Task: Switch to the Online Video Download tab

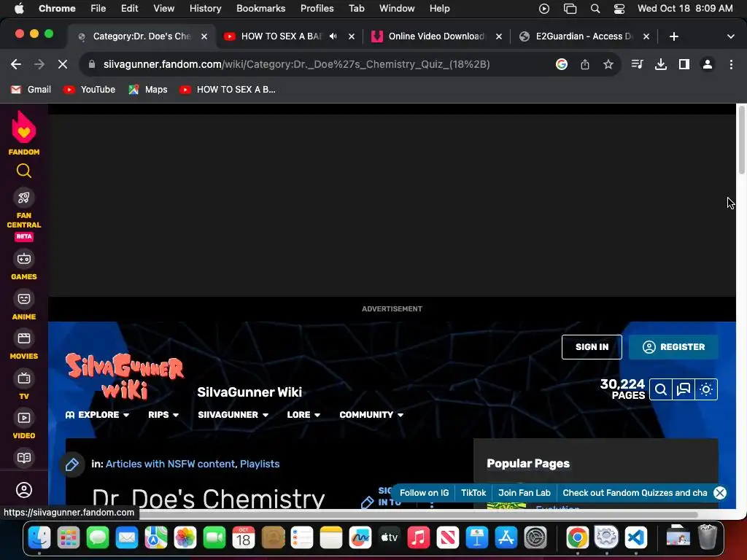Action: coord(436,36)
